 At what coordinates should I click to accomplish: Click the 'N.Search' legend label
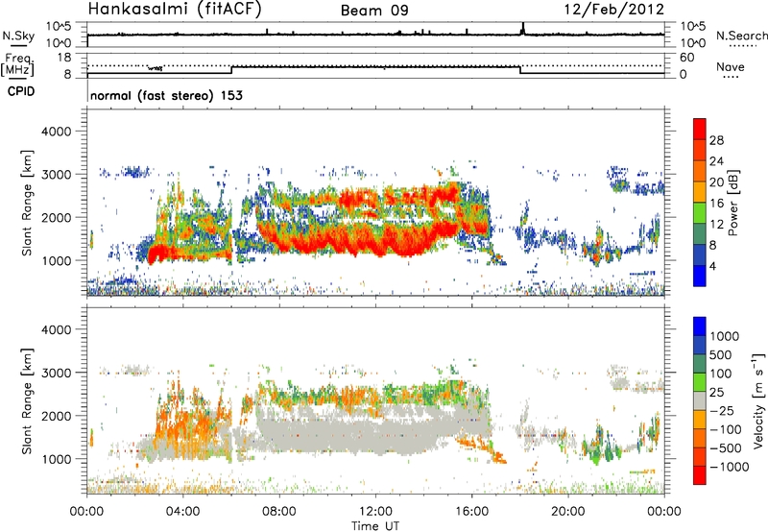pyautogui.click(x=741, y=36)
